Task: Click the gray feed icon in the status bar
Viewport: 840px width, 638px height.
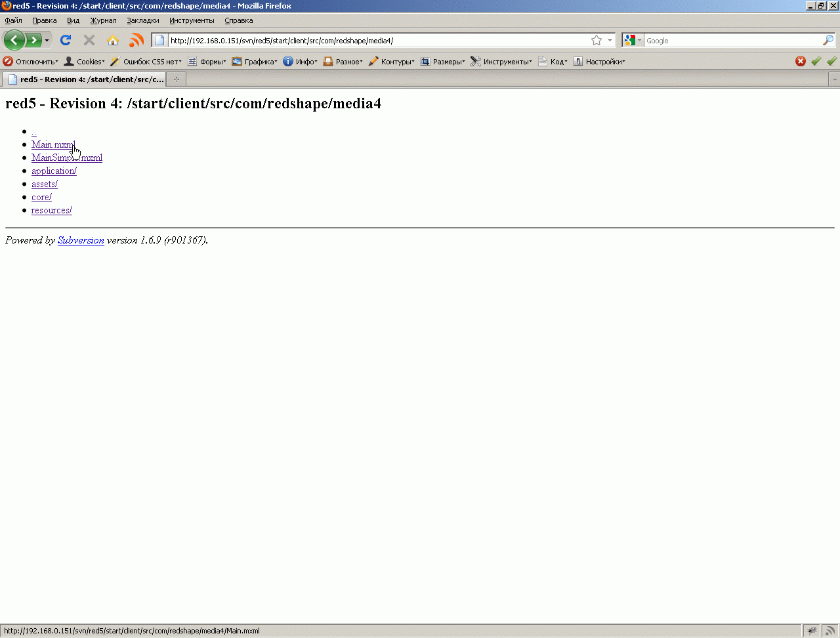Action: pyautogui.click(x=830, y=631)
